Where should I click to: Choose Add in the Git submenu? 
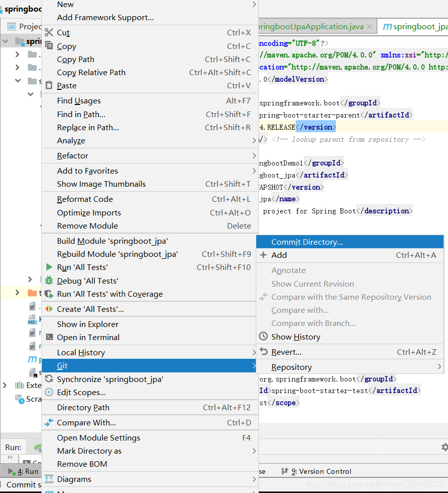tap(350, 255)
